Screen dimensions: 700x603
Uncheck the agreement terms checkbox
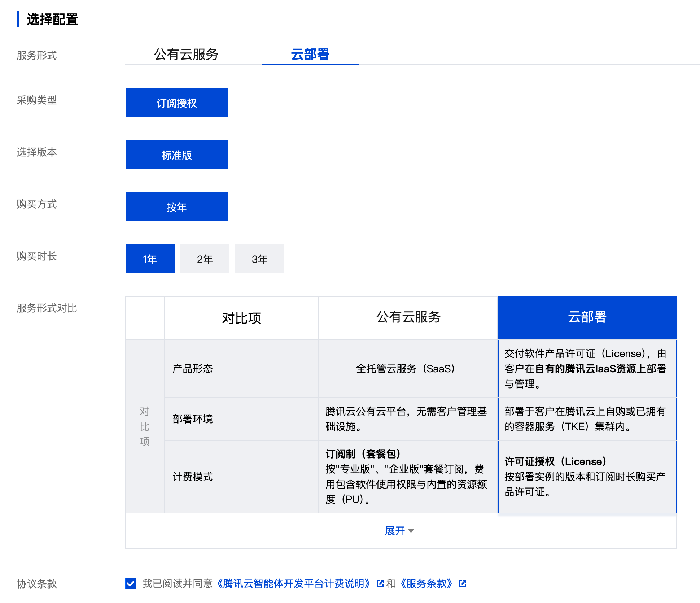click(131, 584)
